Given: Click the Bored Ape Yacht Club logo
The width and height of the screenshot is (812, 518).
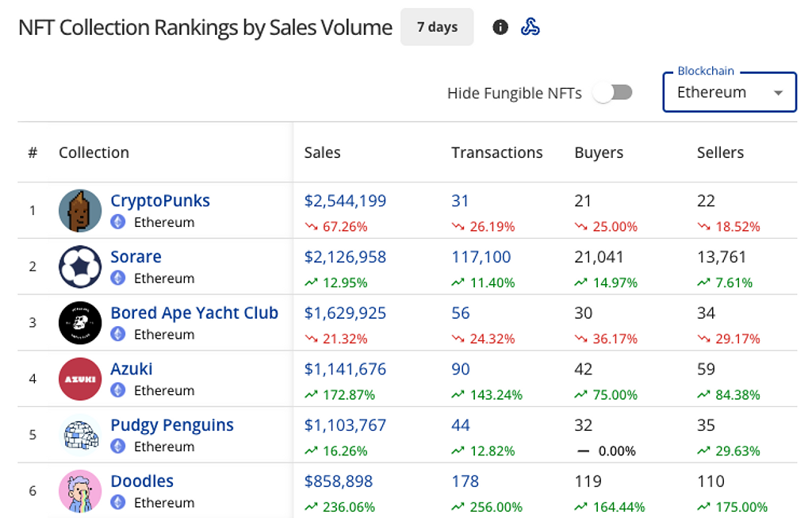Looking at the screenshot, I should tap(80, 323).
